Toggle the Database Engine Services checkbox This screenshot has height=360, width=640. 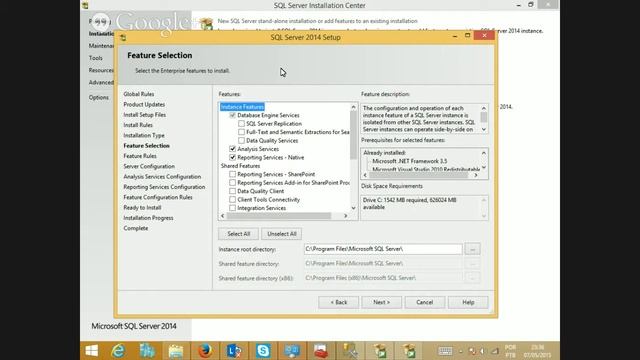click(233, 116)
